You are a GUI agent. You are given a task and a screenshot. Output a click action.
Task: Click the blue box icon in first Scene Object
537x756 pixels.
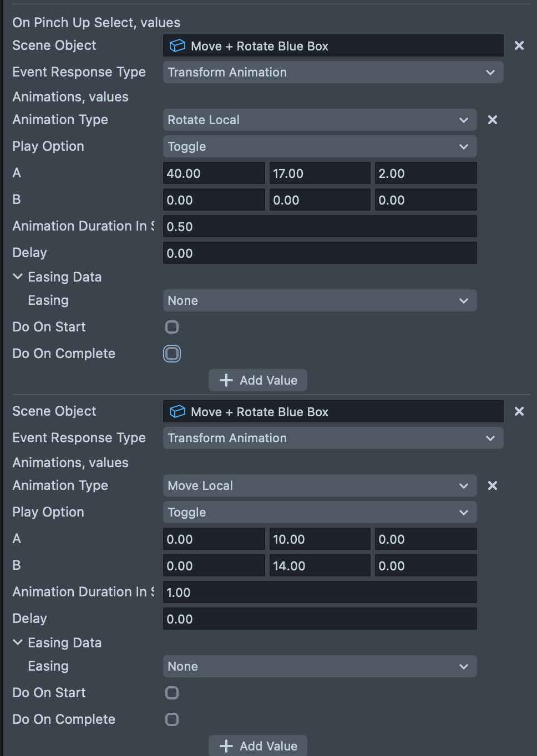coord(177,46)
